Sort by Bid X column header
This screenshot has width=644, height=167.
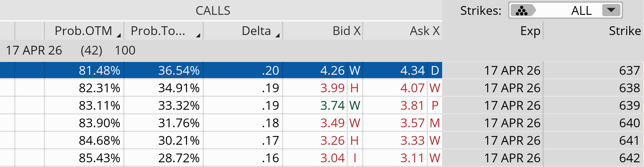346,31
